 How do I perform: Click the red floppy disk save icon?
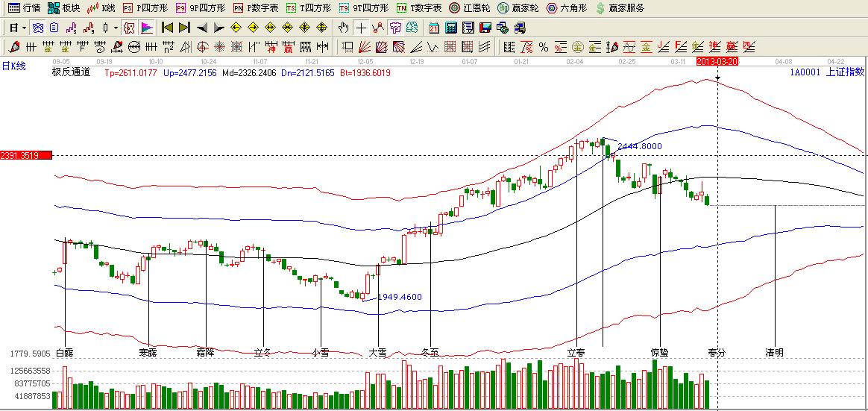coord(485,28)
